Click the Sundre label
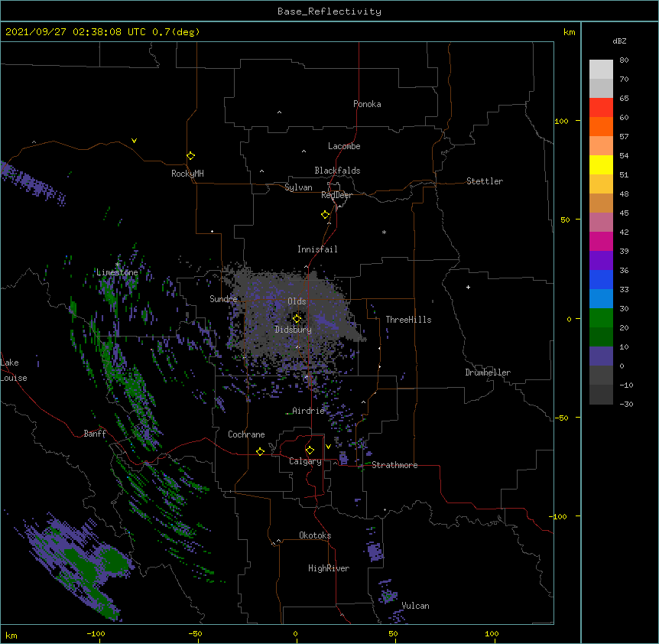 pos(223,299)
